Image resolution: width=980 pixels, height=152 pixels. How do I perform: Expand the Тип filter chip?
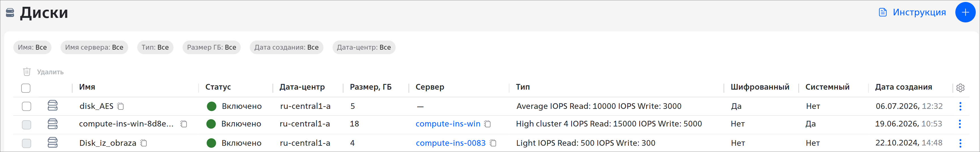pyautogui.click(x=155, y=47)
